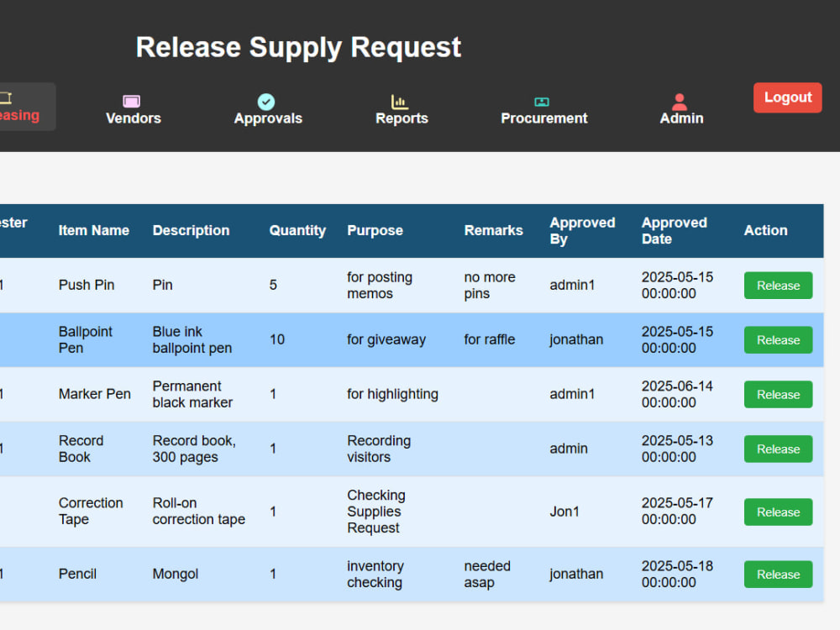Click the 'inventory checking' purpose cell
Screen dimensions: 840x630
point(375,574)
